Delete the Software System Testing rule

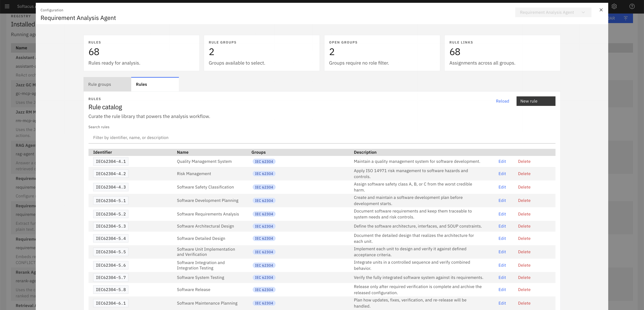point(524,278)
